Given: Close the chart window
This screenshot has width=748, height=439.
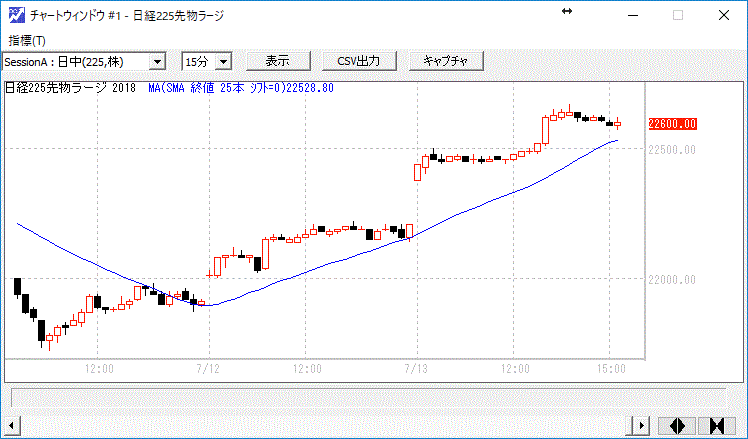Looking at the screenshot, I should tap(724, 16).
